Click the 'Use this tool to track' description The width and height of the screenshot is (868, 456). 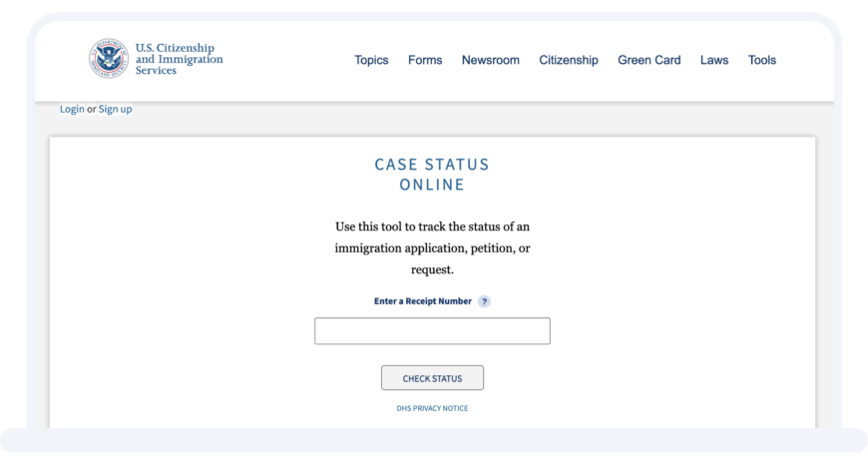[x=432, y=247]
